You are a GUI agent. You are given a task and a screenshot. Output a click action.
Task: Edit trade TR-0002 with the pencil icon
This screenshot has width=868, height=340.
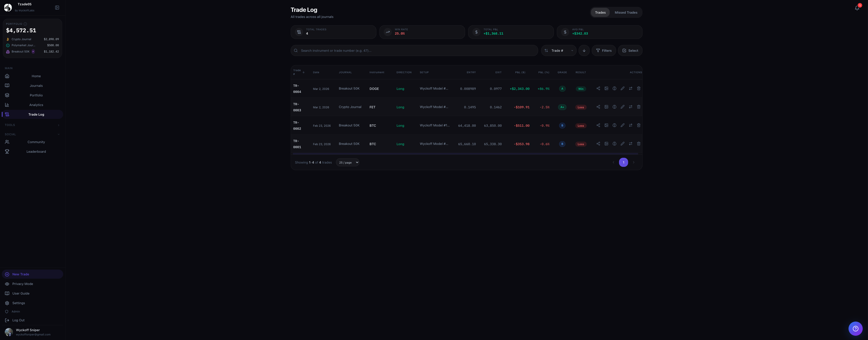pos(622,125)
